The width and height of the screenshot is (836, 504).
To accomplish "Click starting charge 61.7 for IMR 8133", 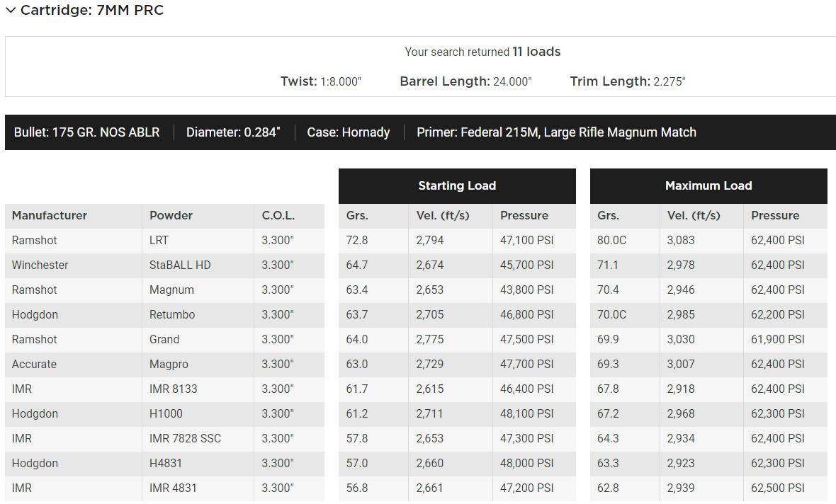I will click(356, 389).
